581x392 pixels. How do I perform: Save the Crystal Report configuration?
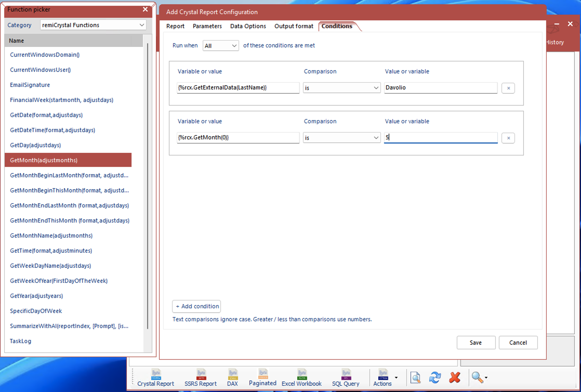pyautogui.click(x=476, y=343)
